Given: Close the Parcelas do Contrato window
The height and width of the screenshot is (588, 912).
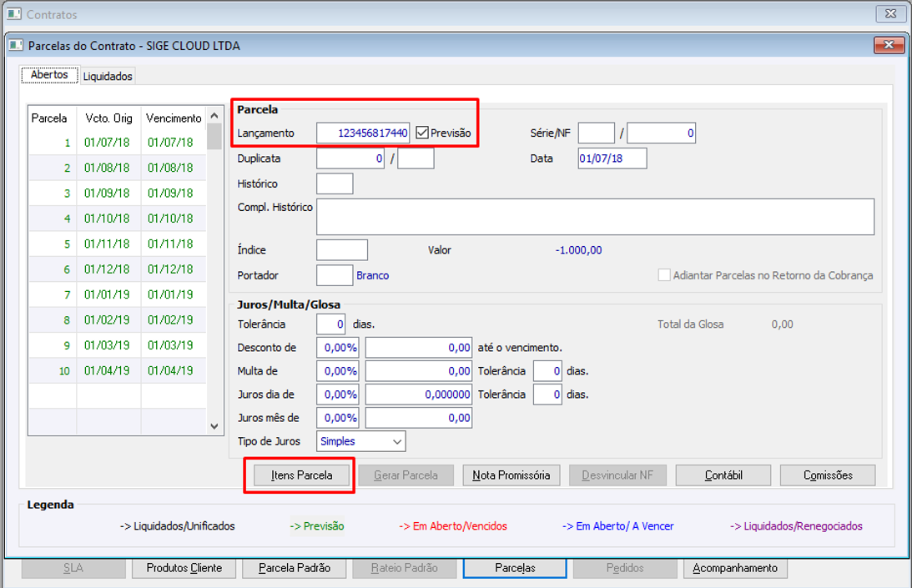Looking at the screenshot, I should pos(889,45).
